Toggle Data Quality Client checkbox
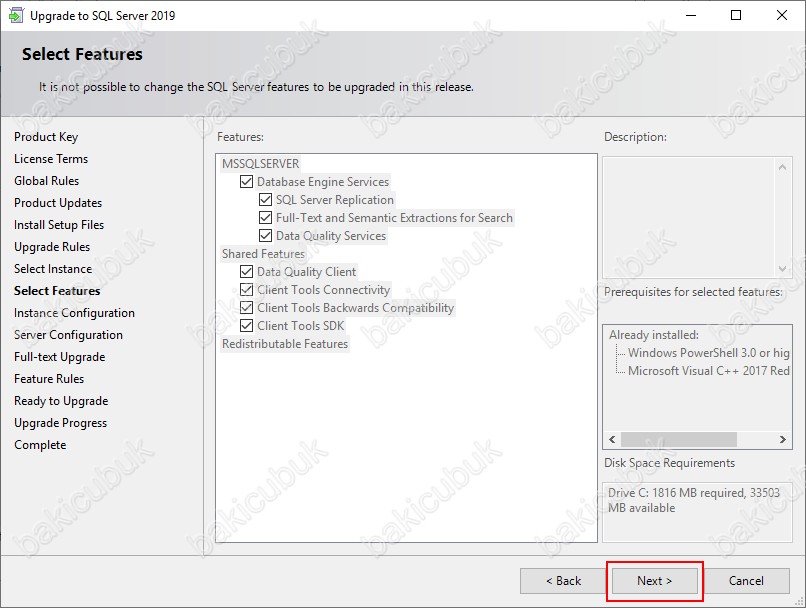Image resolution: width=806 pixels, height=608 pixels. point(246,271)
